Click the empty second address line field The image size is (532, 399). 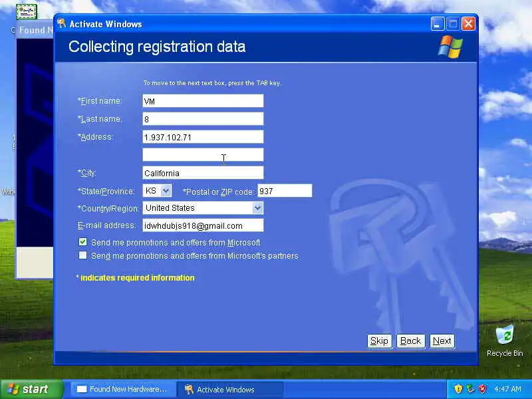203,155
